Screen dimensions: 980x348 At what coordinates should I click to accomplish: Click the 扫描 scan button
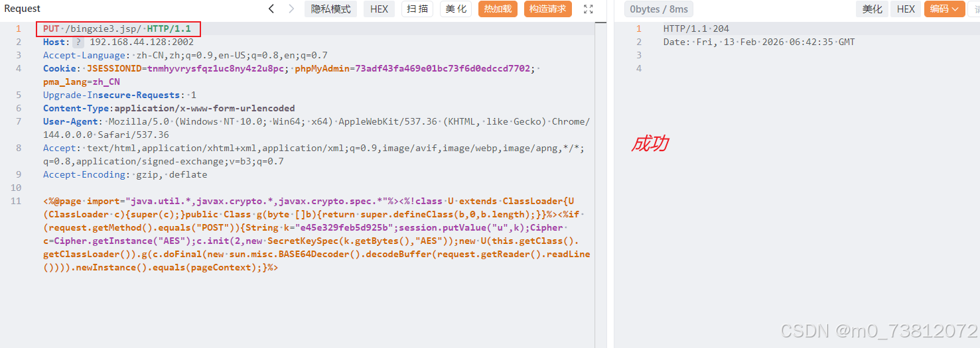click(417, 9)
